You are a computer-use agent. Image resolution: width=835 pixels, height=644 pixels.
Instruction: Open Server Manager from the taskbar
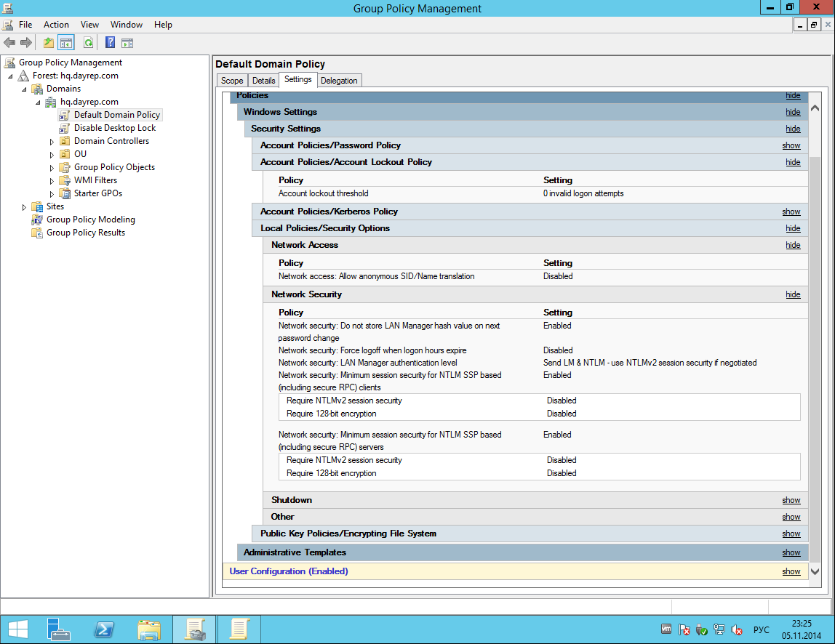58,629
